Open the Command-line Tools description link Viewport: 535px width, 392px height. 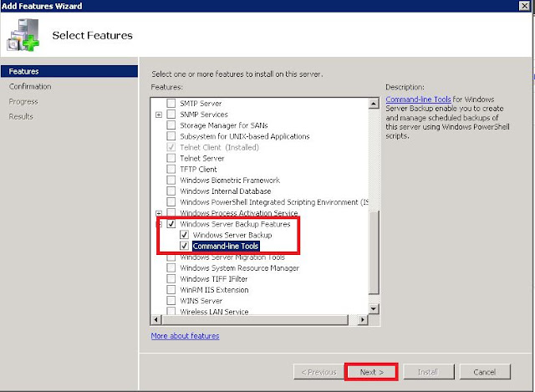click(x=418, y=99)
